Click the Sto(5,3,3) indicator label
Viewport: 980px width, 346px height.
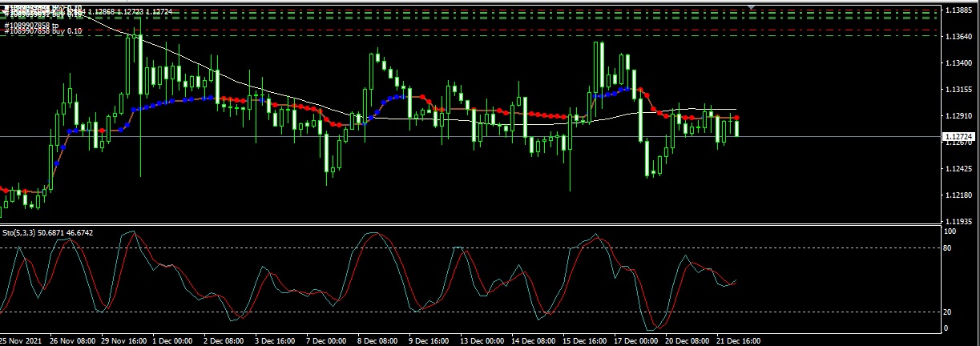click(x=47, y=232)
